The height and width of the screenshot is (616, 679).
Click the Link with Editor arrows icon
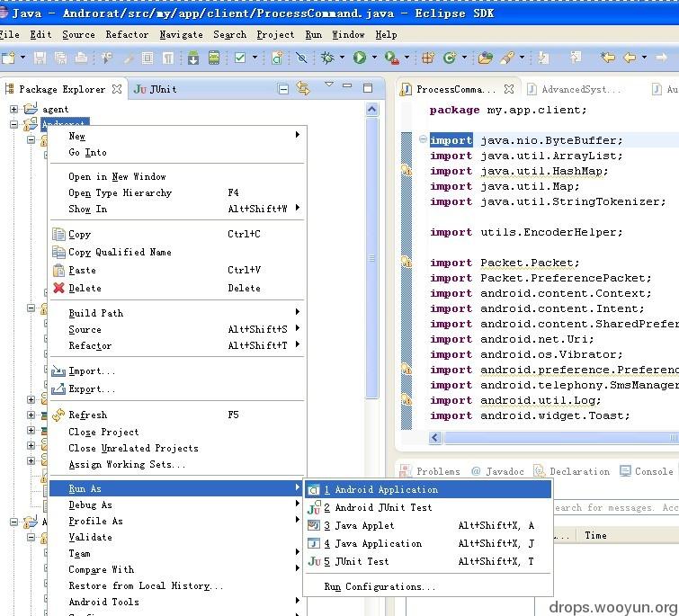point(303,89)
